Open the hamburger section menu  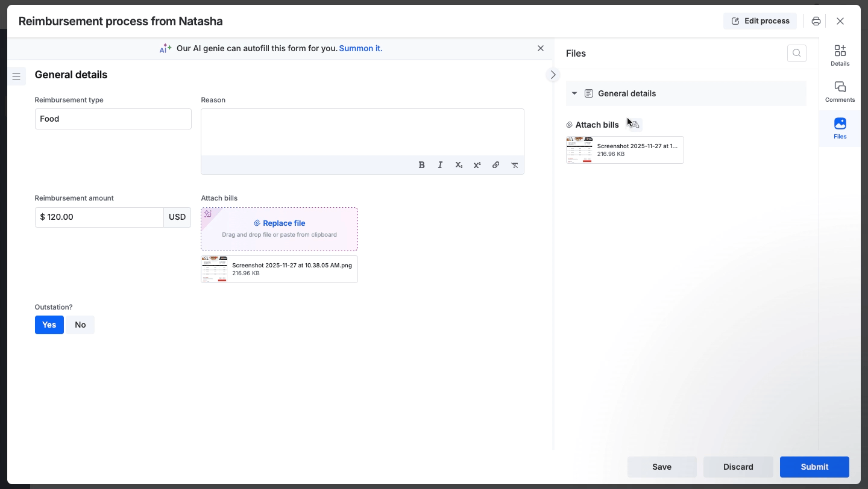tap(16, 76)
